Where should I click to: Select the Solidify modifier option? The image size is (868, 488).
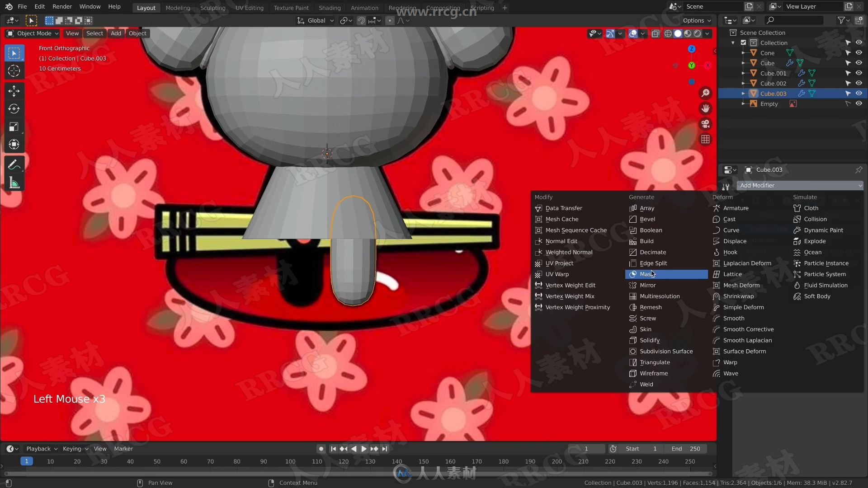(x=649, y=340)
